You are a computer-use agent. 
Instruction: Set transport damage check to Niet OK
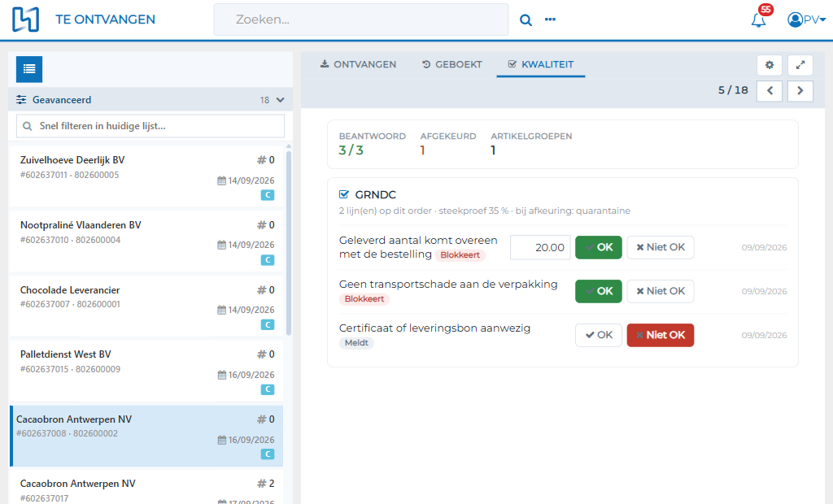coord(661,291)
